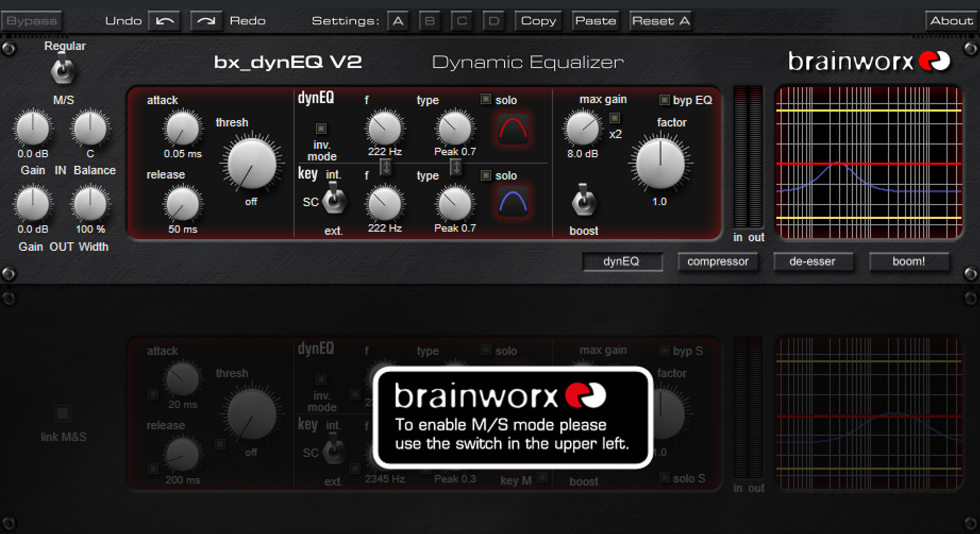980x534 pixels.
Task: Click the Undo arrow icon
Action: click(164, 21)
